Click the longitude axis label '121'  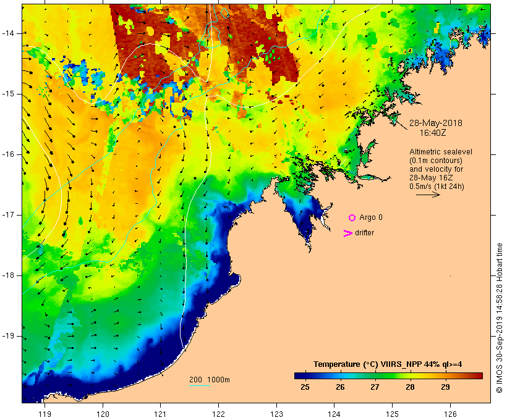tap(160, 414)
